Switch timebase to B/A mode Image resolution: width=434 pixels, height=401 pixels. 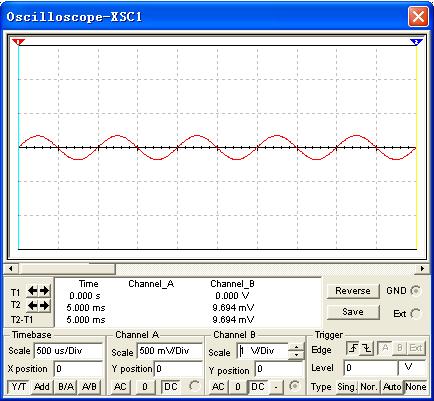(x=66, y=387)
